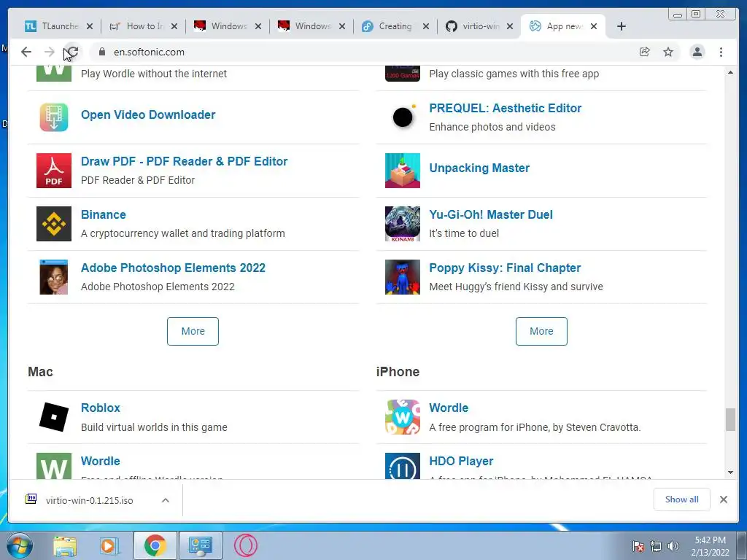
Task: Expand virtio-win download options chevron
Action: pos(166,500)
